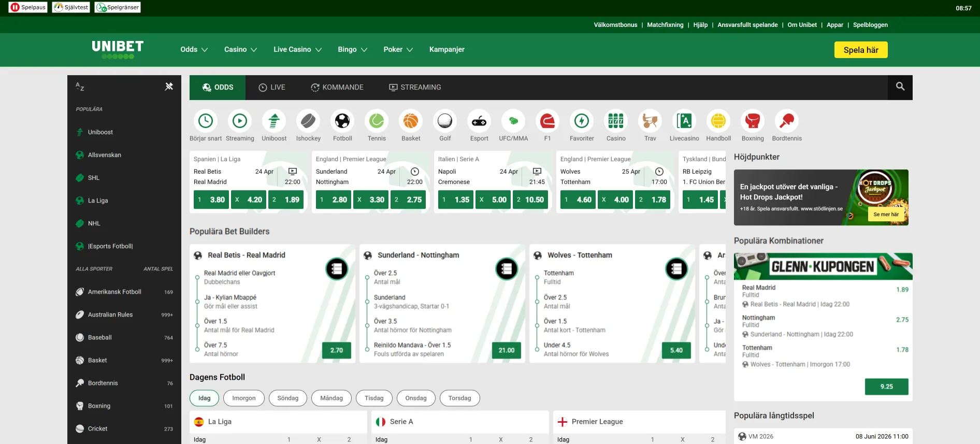Open the Spelbloggen link

[870, 25]
